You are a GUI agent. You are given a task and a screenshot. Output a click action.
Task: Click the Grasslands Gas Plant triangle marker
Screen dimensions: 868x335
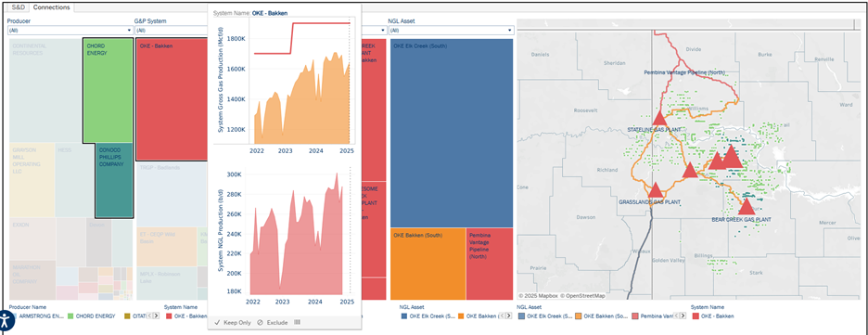coord(656,190)
